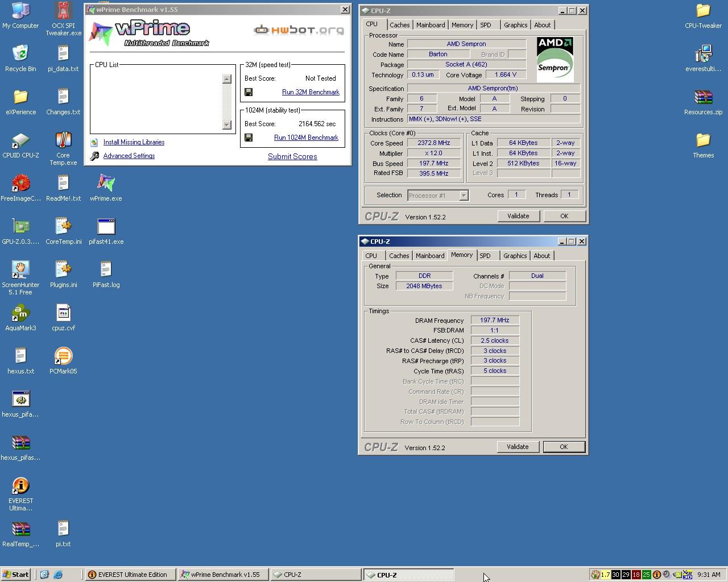Viewport: 728px width, 582px height.
Task: Click the taskbar clock showing 9:31 AM
Action: (x=709, y=575)
